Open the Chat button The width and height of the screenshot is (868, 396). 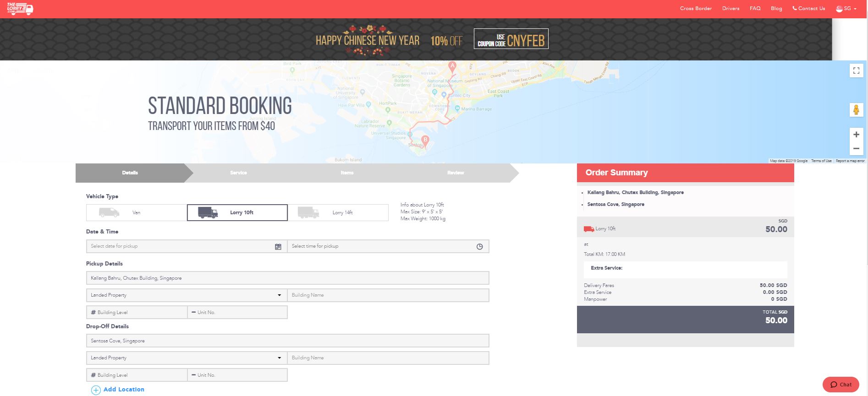tap(841, 385)
